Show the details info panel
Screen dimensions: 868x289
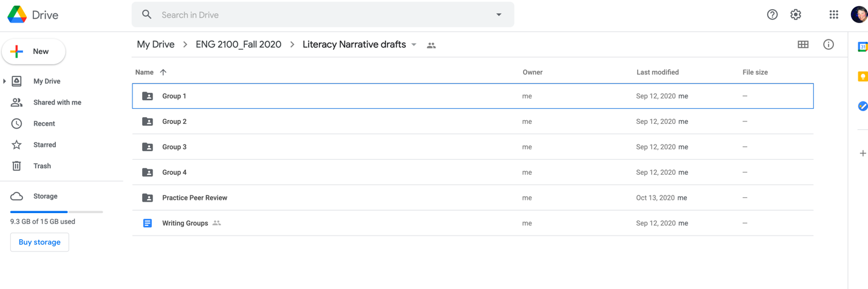point(829,44)
